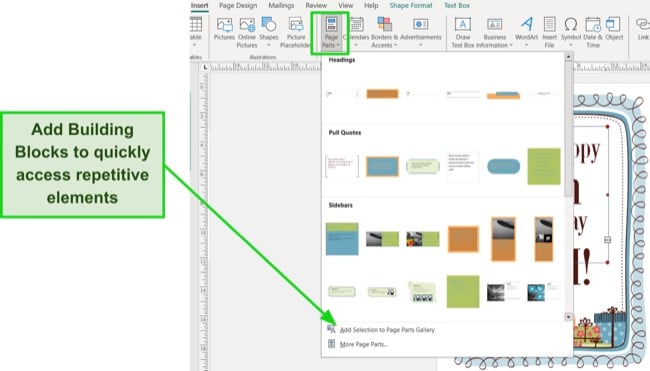Image resolution: width=650 pixels, height=371 pixels.
Task: Pick the solid orange sidebar thumbnail
Action: [x=463, y=239]
